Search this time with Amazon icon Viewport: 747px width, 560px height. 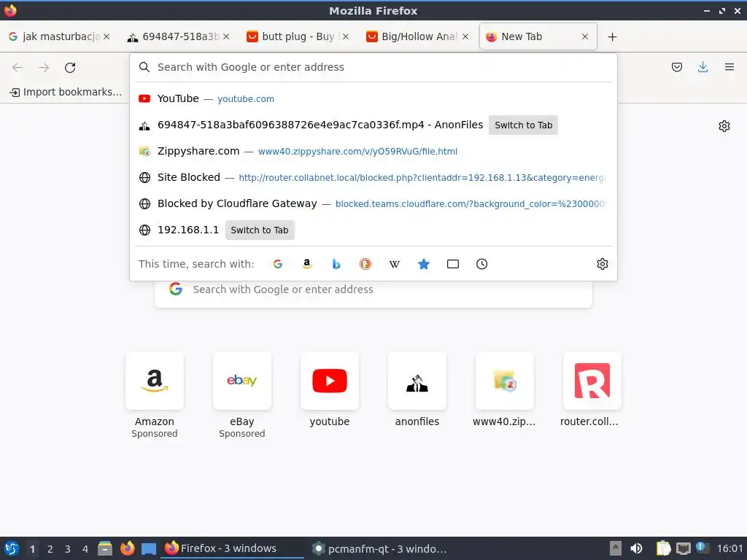click(x=307, y=264)
